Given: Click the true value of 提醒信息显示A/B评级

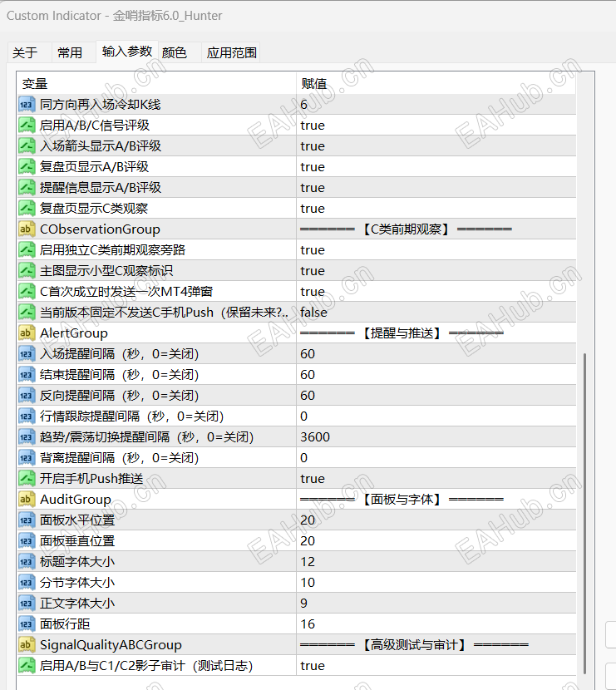Looking at the screenshot, I should 313,189.
